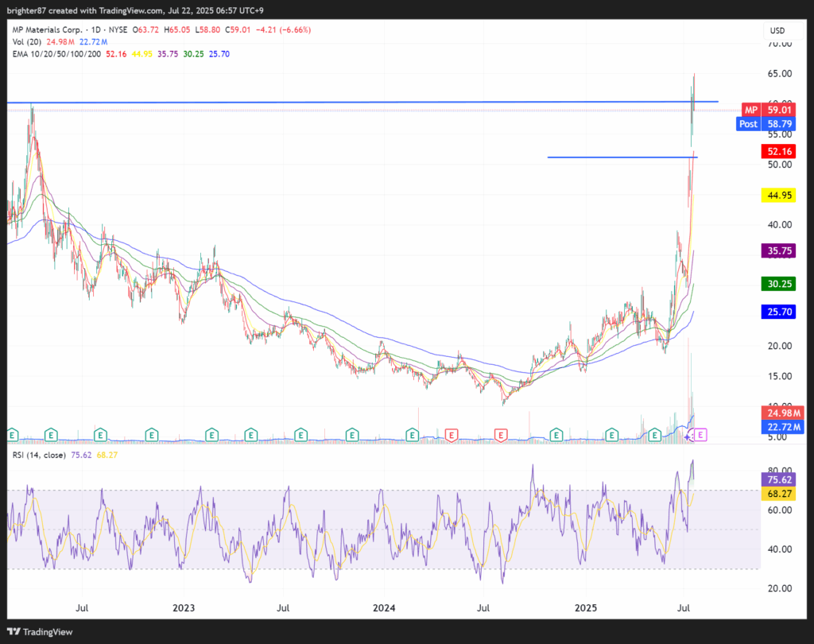Click the blue 25.70 EMA price label
The height and width of the screenshot is (644, 814).
pyautogui.click(x=779, y=312)
